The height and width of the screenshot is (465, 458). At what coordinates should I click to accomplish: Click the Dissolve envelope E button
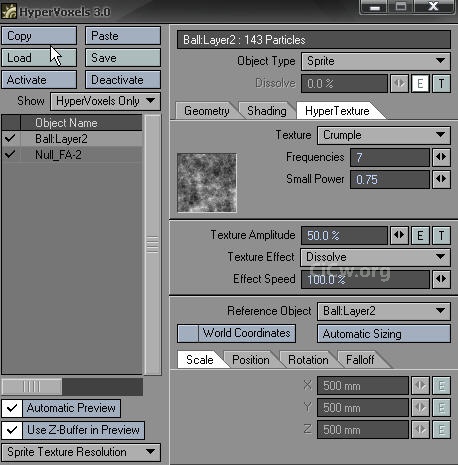click(420, 83)
